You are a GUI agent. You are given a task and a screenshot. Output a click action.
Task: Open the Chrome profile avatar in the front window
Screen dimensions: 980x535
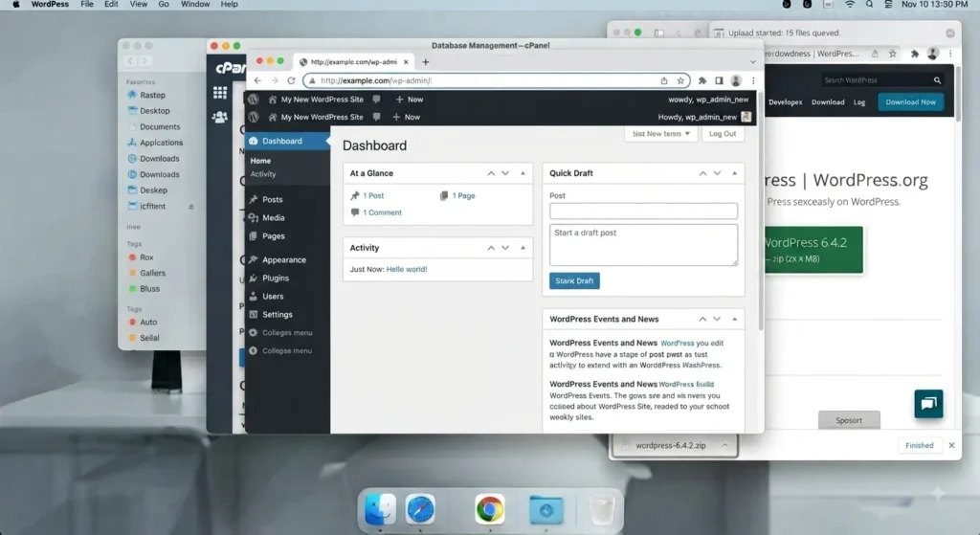coord(736,80)
